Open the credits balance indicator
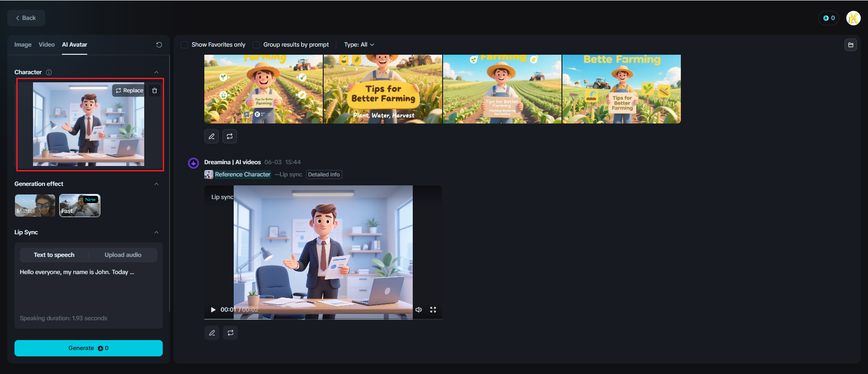The height and width of the screenshot is (374, 868). pos(829,18)
